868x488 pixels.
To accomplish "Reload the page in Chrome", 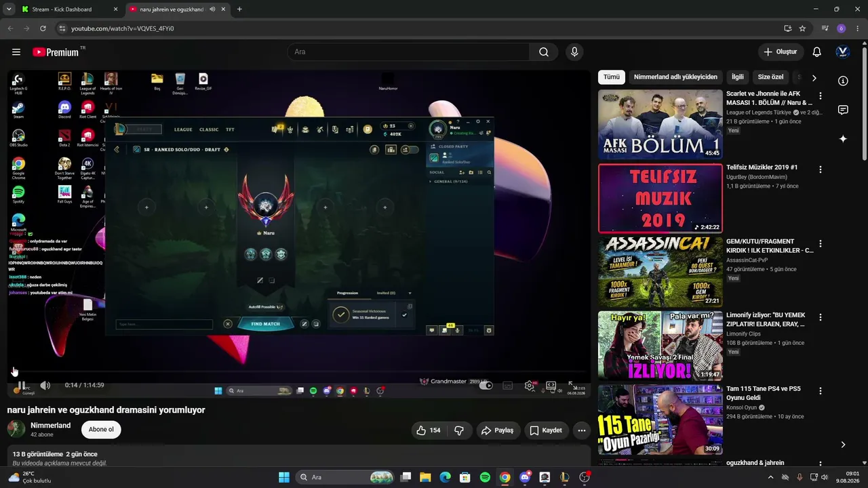I will coord(43,28).
